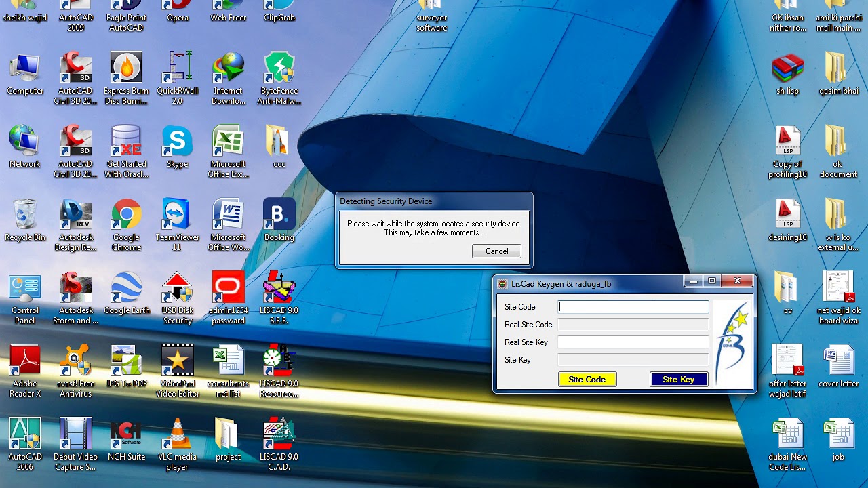Screen dimensions: 868x488
Task: Open the Booking desktop shortcut
Action: (x=279, y=220)
